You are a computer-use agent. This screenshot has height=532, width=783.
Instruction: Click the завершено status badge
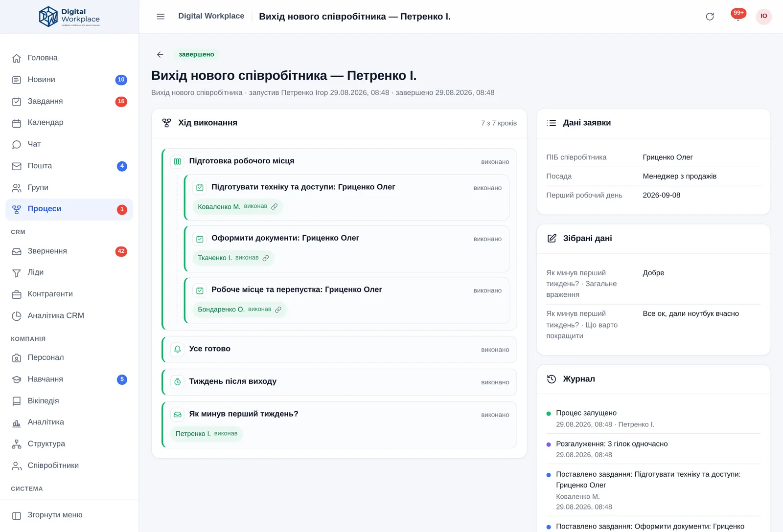(196, 54)
